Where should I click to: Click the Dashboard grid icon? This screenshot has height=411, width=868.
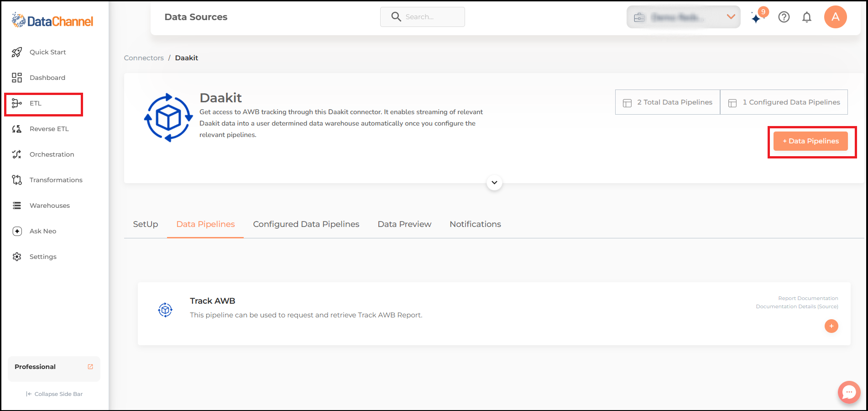point(17,78)
